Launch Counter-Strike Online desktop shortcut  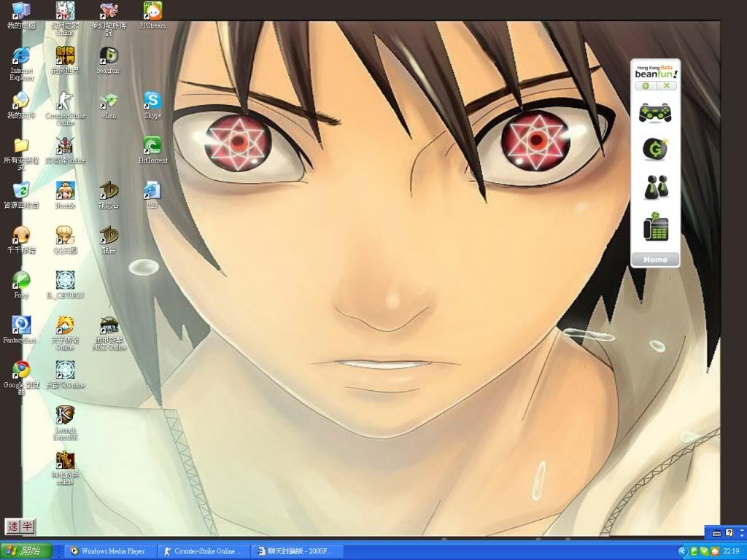pos(65,101)
